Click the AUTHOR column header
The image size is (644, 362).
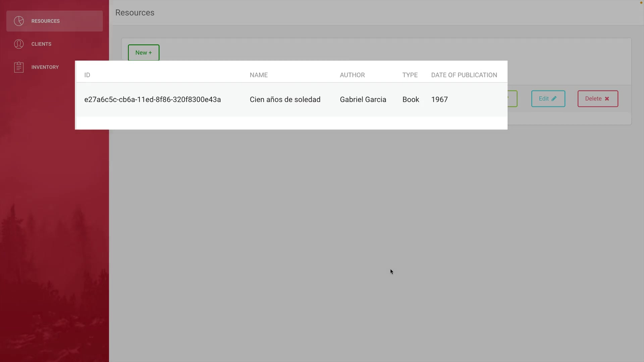point(352,75)
